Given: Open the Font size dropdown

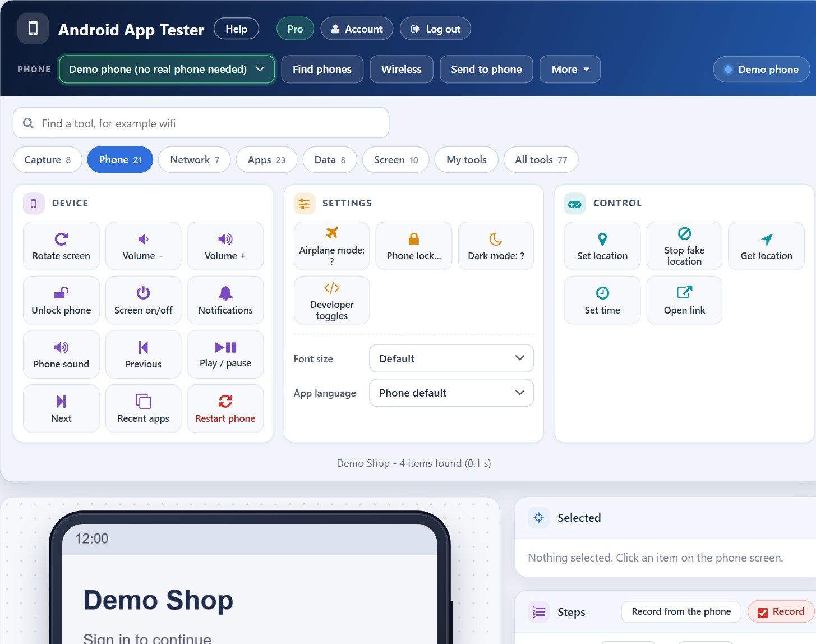Looking at the screenshot, I should 451,358.
